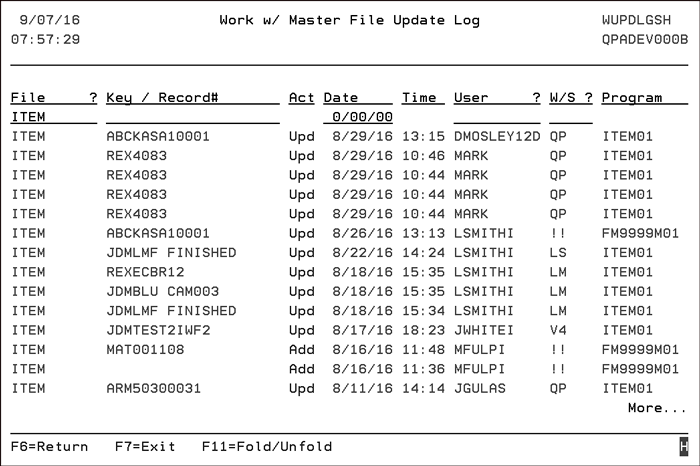Click the Key / Record# filter input line
700x466 pixels.
(x=193, y=117)
